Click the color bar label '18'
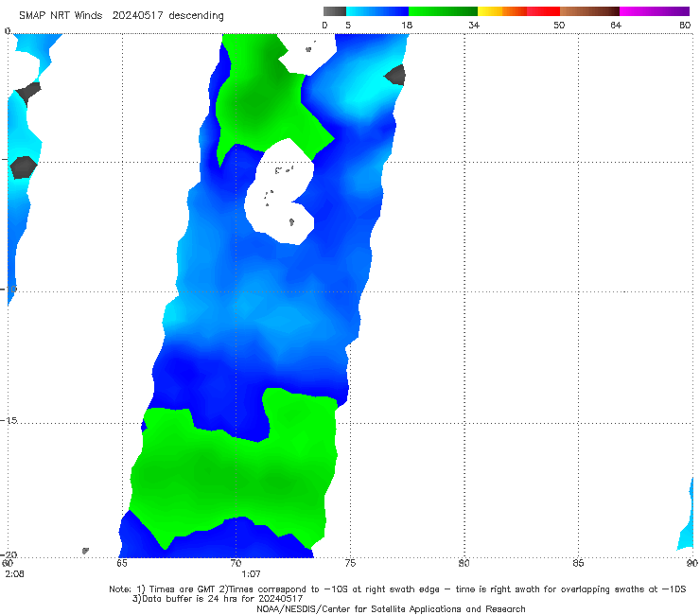 click(407, 26)
